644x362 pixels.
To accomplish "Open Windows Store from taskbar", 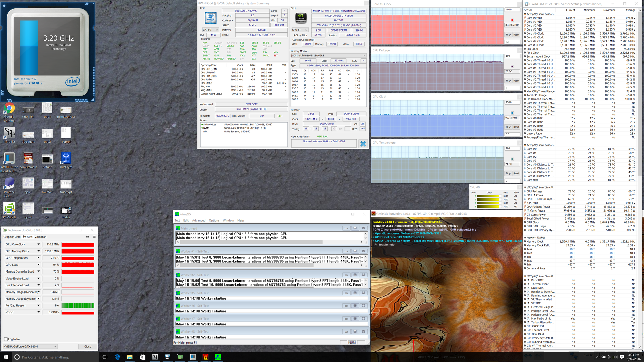I will tap(142, 357).
